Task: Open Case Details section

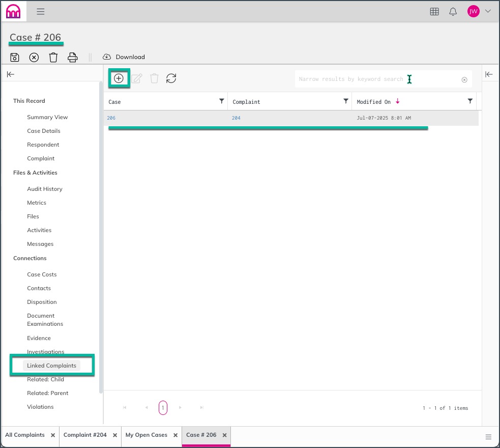Action: tap(44, 131)
